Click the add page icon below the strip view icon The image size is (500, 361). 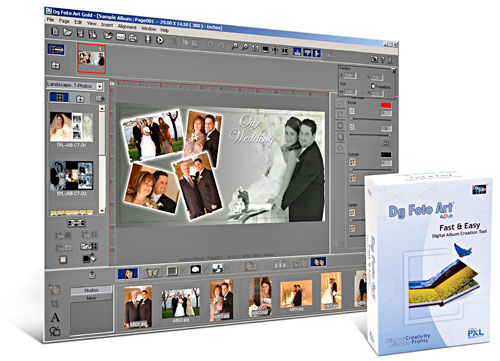point(56,65)
